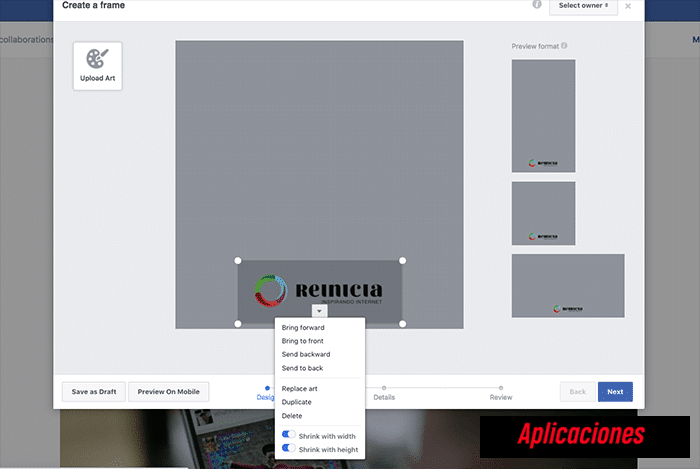Toggle Shrink with height switch
Image resolution: width=700 pixels, height=469 pixels.
(x=289, y=448)
